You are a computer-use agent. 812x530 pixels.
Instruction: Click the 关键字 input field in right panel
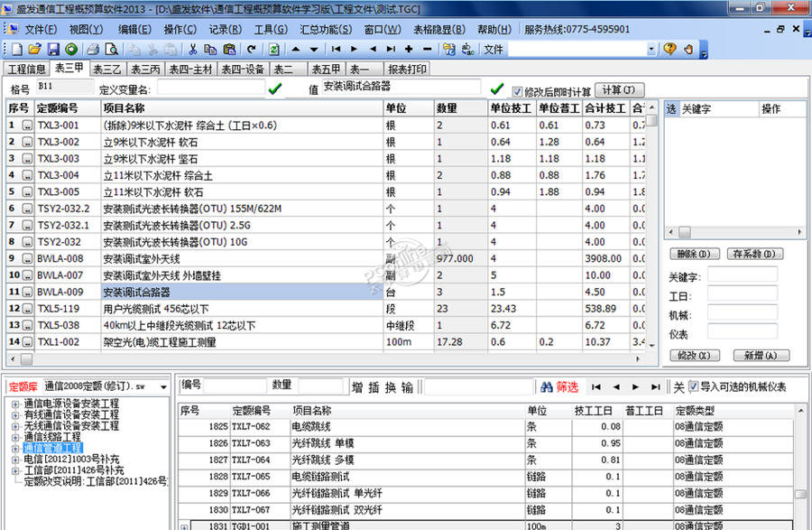743,275
